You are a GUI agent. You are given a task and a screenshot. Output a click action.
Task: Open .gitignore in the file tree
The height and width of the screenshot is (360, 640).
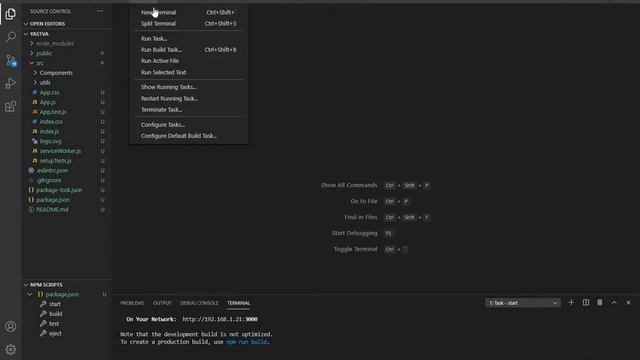pyautogui.click(x=48, y=180)
